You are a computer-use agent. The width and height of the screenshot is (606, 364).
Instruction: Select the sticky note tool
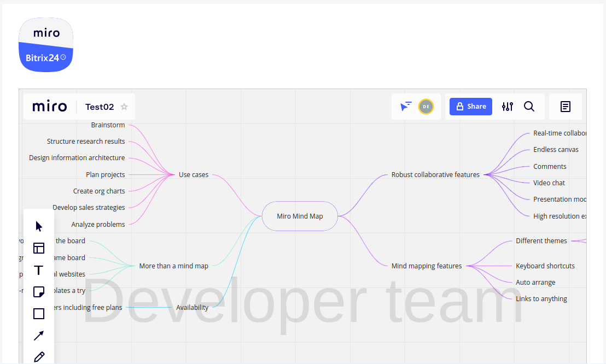[x=39, y=292]
